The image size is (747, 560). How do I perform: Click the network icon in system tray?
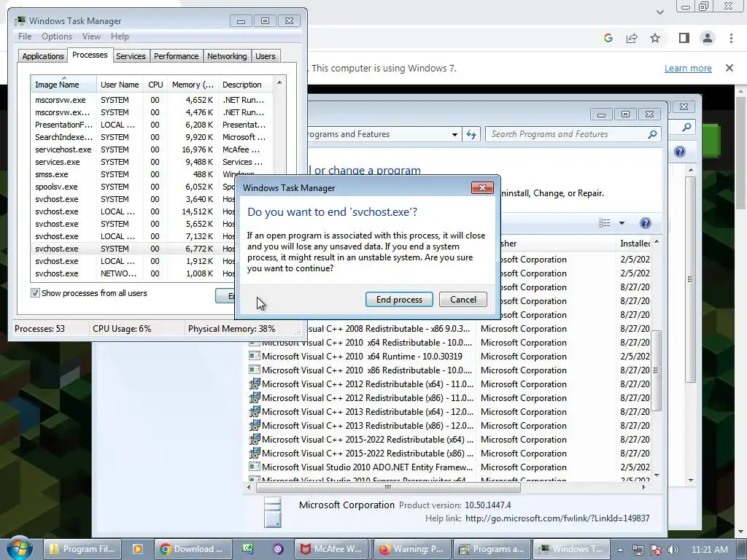point(638,550)
